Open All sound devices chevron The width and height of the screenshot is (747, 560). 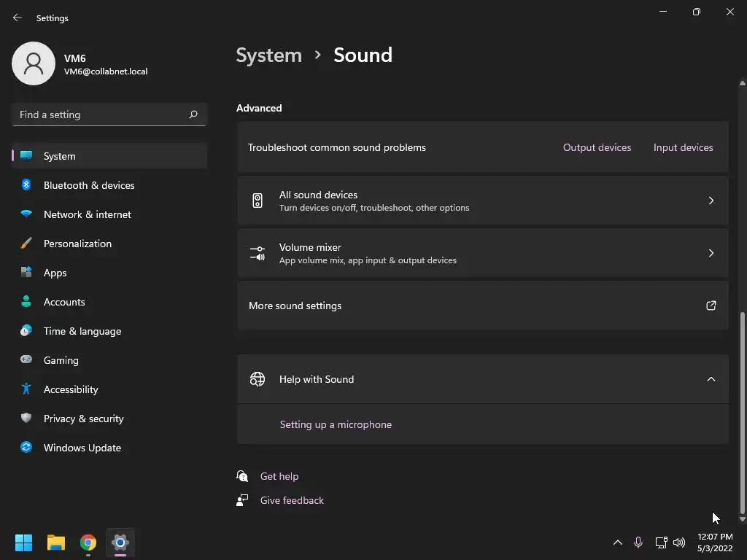[711, 201]
